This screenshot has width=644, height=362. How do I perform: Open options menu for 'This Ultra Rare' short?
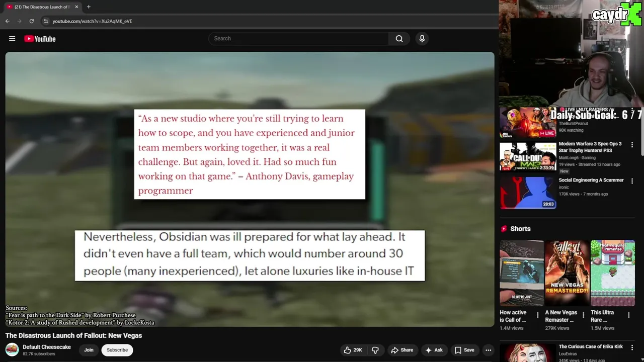pos(628,315)
